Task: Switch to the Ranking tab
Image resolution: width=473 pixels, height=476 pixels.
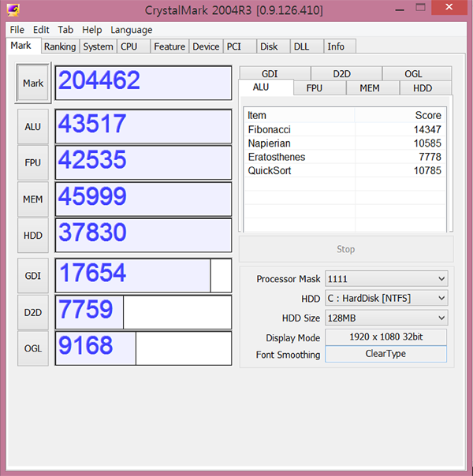Action: 60,46
